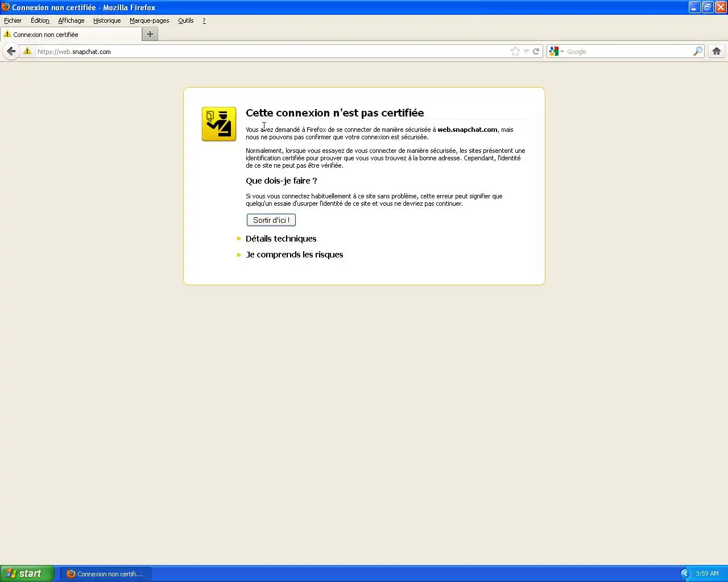728x582 pixels.
Task: Open the Historique menu
Action: click(107, 20)
